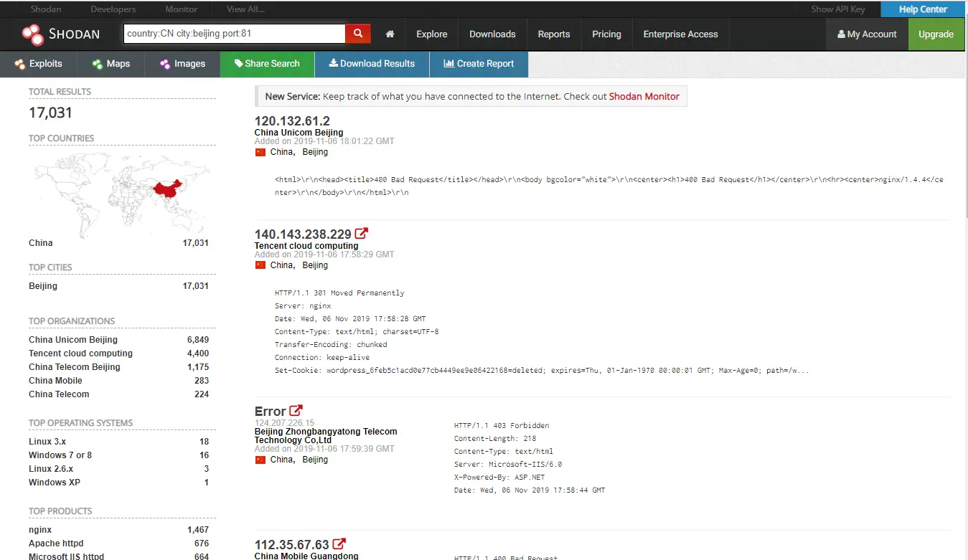Image resolution: width=968 pixels, height=560 pixels.
Task: Click Show API Key link
Action: (838, 9)
